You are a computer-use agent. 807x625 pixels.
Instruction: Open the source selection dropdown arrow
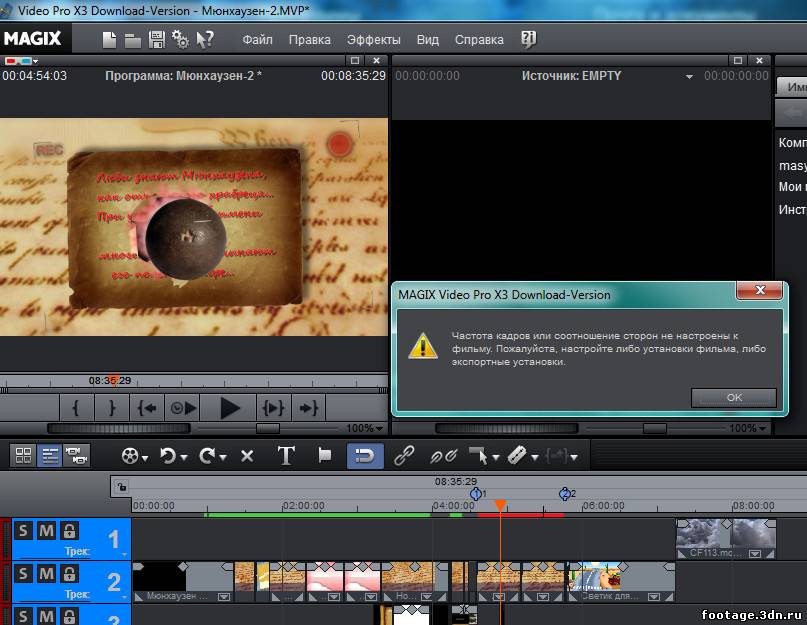click(x=689, y=77)
